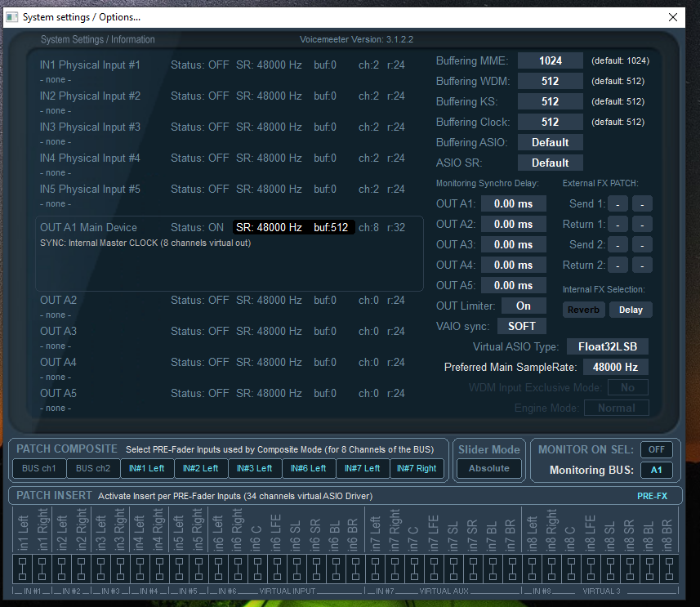Toggle the in8 Left patch insert switch

tap(532, 569)
